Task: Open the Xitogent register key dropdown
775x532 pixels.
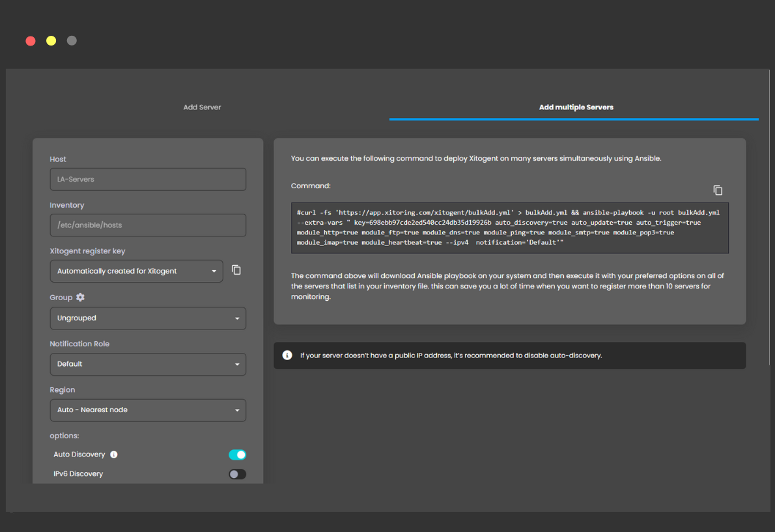Action: click(136, 271)
